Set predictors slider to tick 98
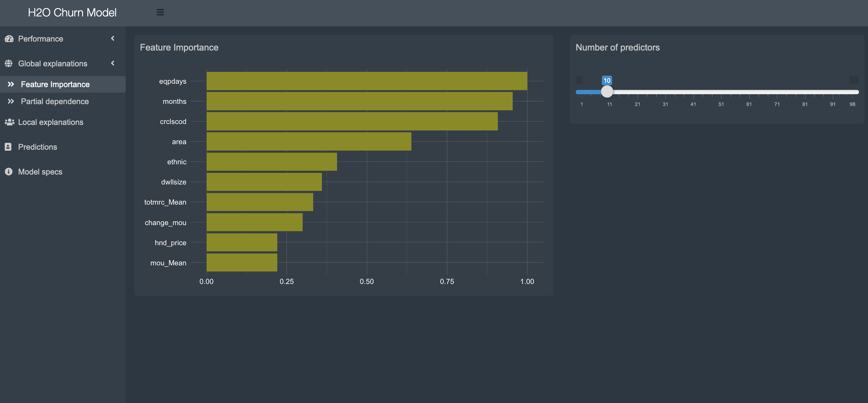 852,92
